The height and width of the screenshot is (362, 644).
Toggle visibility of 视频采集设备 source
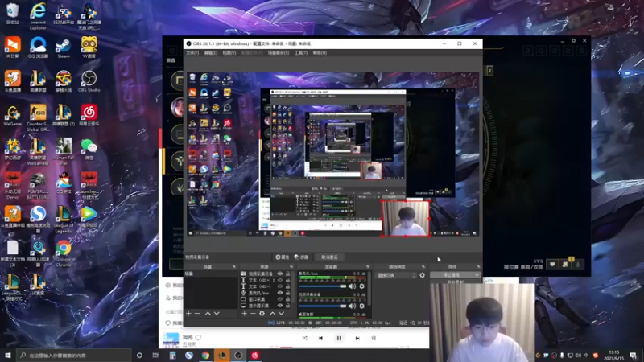point(280,274)
